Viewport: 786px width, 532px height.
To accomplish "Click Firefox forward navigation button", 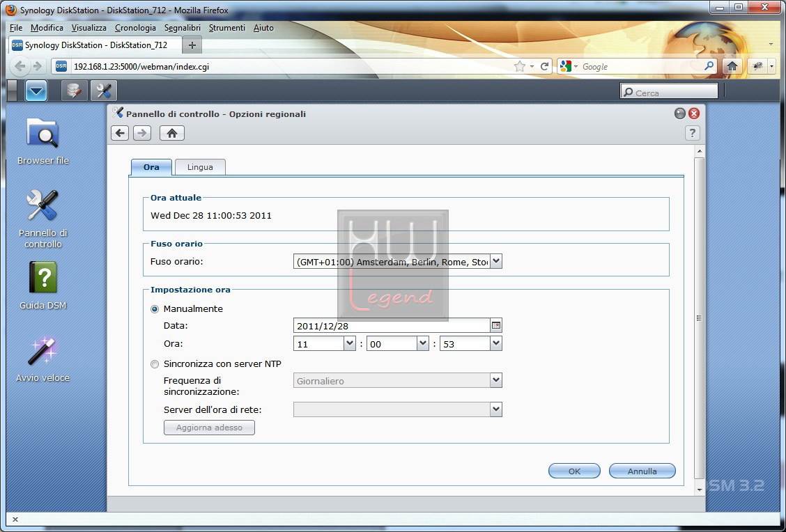I will pyautogui.click(x=37, y=66).
